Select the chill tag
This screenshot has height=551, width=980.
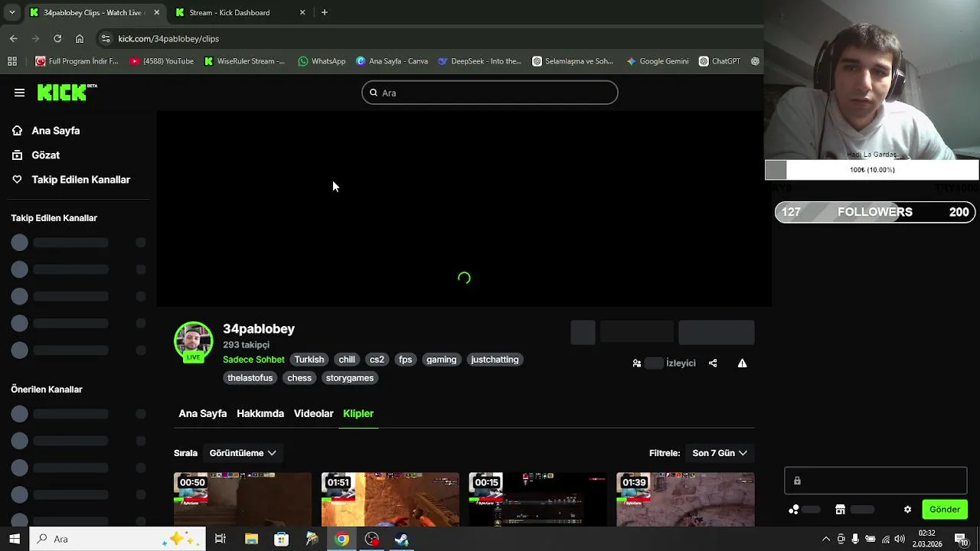click(x=347, y=360)
